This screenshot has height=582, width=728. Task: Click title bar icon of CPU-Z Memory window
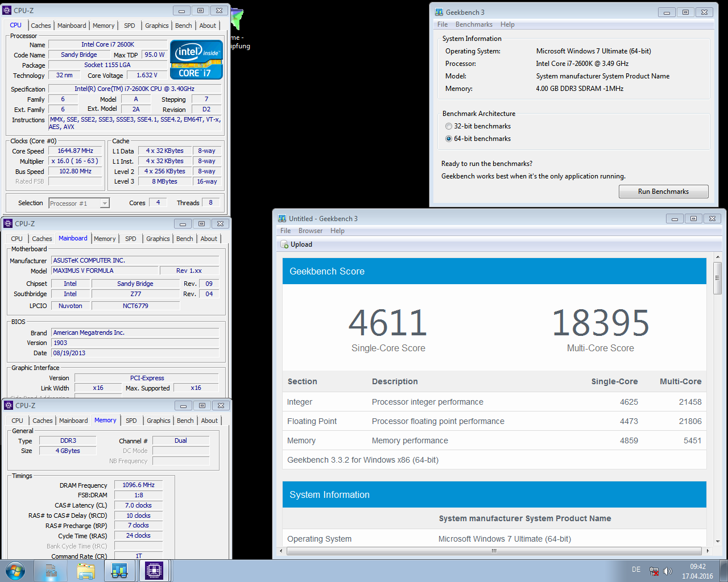click(9, 405)
